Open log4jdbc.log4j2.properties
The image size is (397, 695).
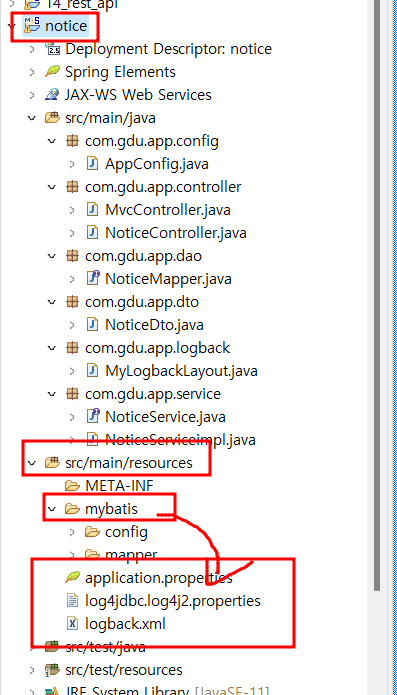pos(173,601)
